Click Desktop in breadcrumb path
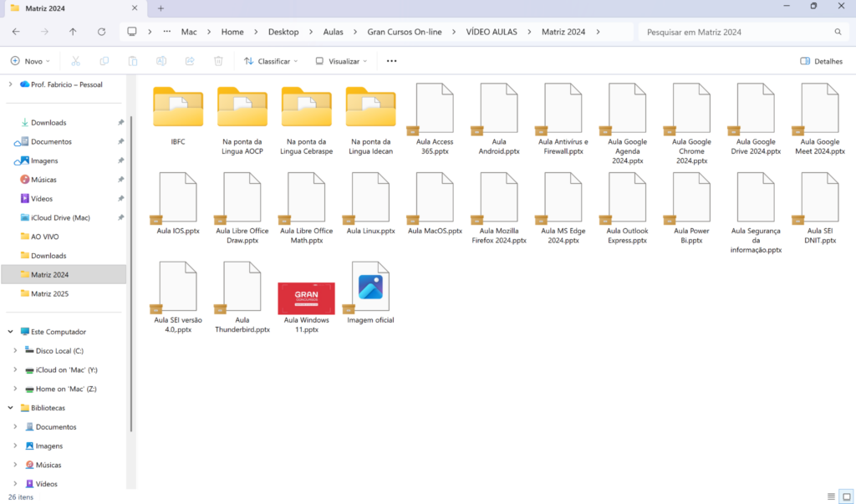856x504 pixels. tap(283, 33)
